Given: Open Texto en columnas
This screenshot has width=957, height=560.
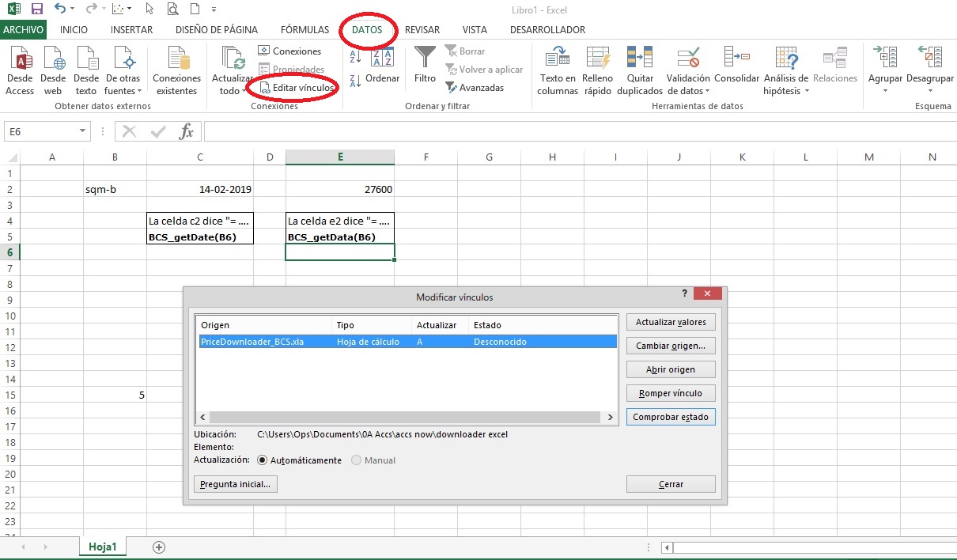Looking at the screenshot, I should 558,71.
